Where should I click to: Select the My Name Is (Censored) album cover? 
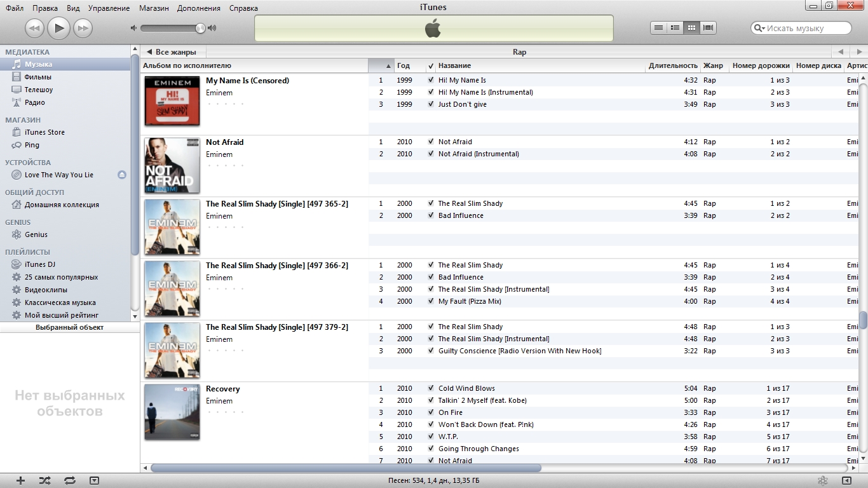click(x=172, y=100)
